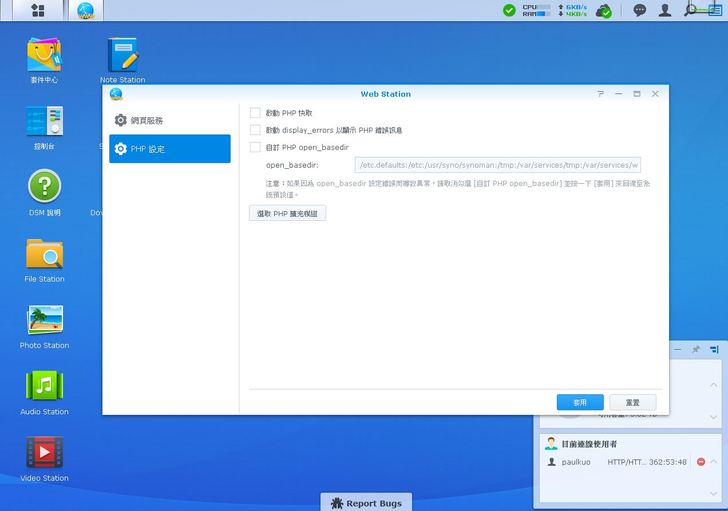The height and width of the screenshot is (511, 728).
Task: Click the Report Bugs button
Action: pos(366,503)
